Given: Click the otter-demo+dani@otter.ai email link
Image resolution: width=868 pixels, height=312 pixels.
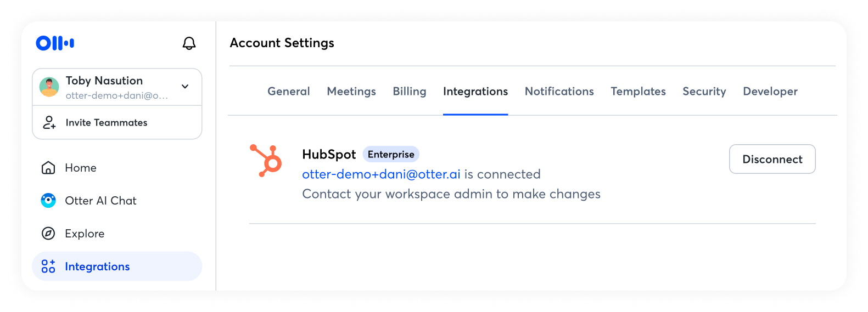Looking at the screenshot, I should [x=381, y=174].
